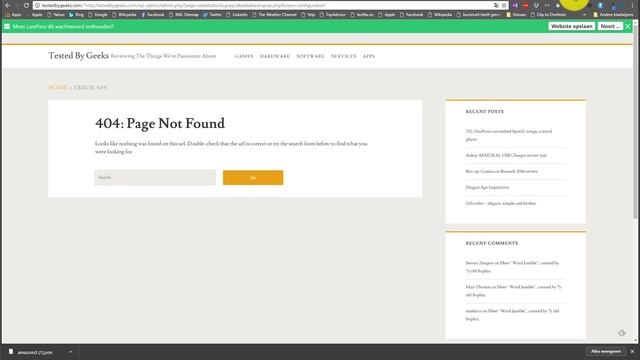Click the site info icon in address bar
The height and width of the screenshot is (360, 640).
tap(37, 5)
